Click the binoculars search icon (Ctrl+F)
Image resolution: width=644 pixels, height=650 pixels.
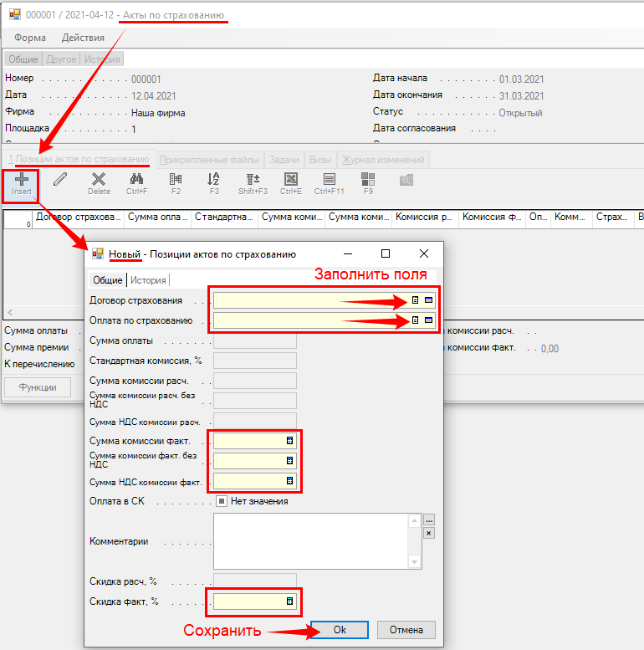point(137,180)
